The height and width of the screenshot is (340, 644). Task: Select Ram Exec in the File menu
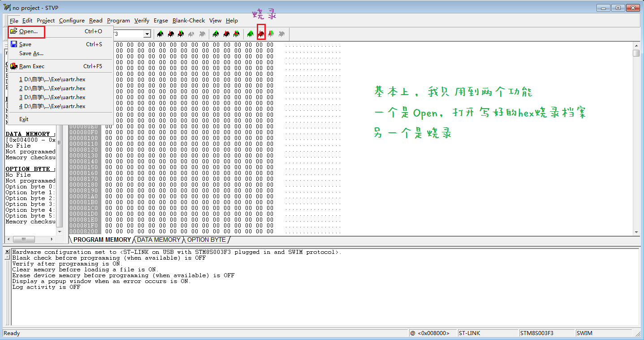click(31, 66)
